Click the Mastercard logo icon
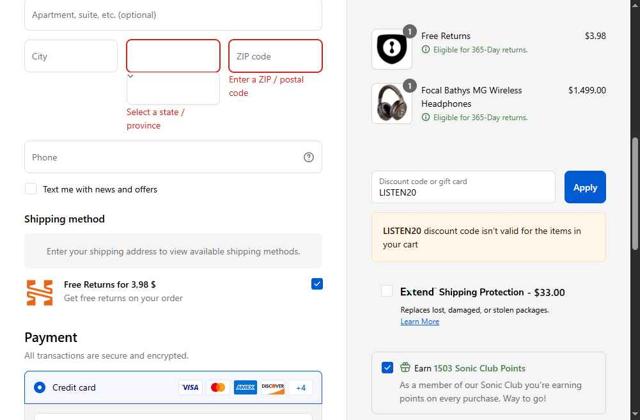The width and height of the screenshot is (640, 420). [218, 387]
